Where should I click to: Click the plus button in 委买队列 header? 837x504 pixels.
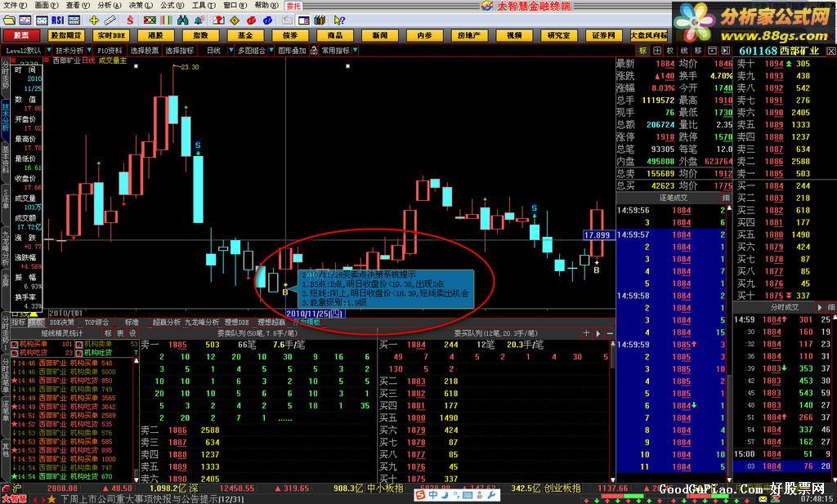coord(586,333)
